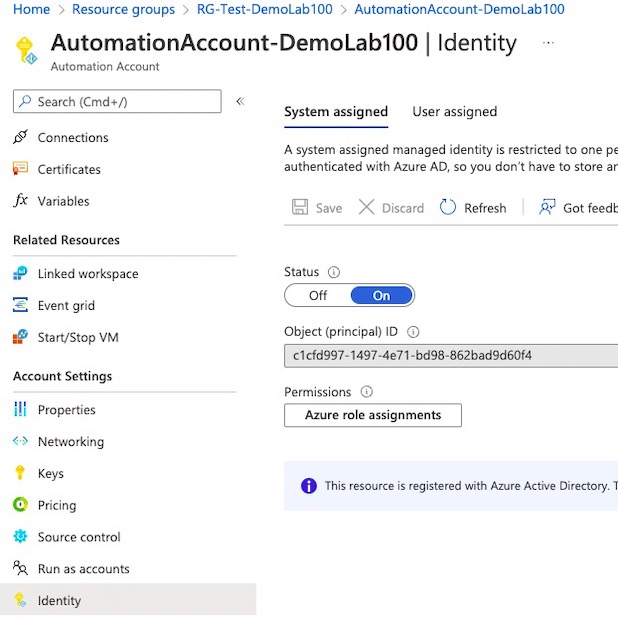Switch to the User assigned tab

tap(454, 112)
